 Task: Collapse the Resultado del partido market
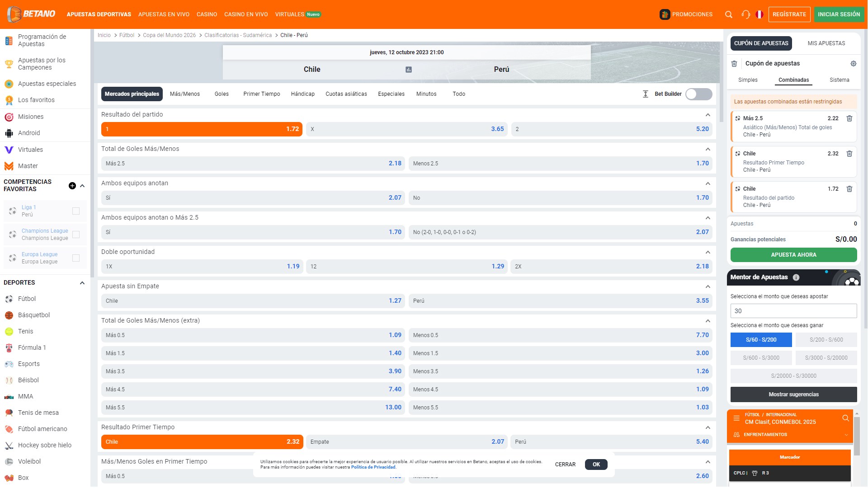[x=708, y=115]
